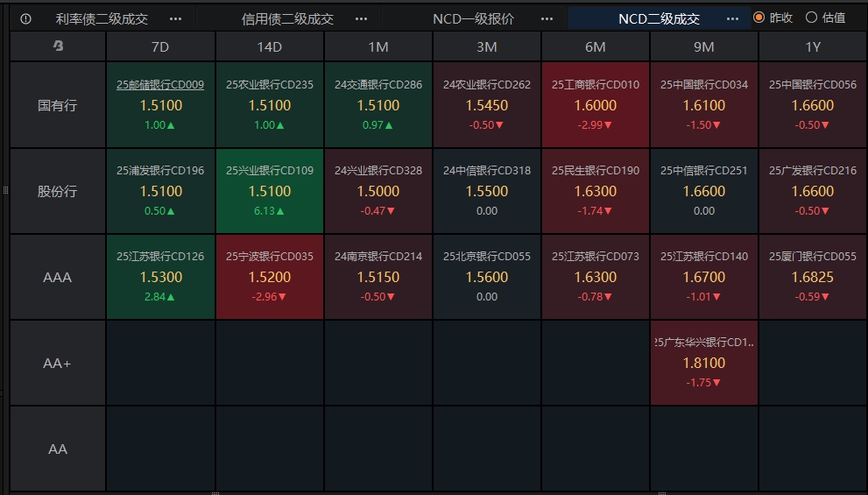The height and width of the screenshot is (495, 868).
Task: Switch to the 信用债二级成交 tab
Action: coord(287,18)
